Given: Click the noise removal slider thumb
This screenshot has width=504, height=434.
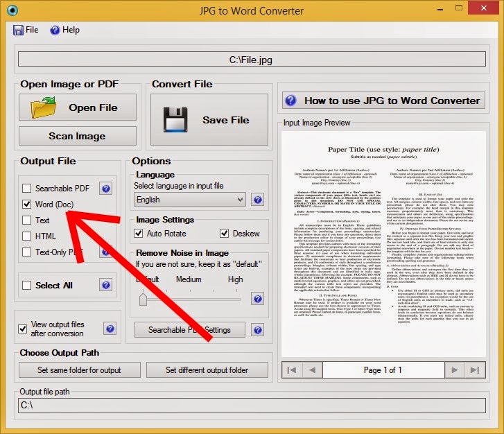Looking at the screenshot, I should pos(143,299).
